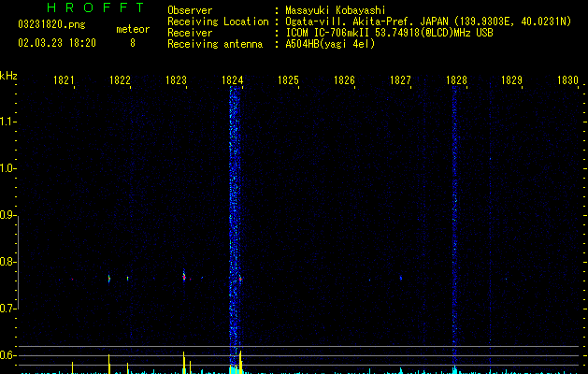Click the kHz axis unit label

pos(8,76)
